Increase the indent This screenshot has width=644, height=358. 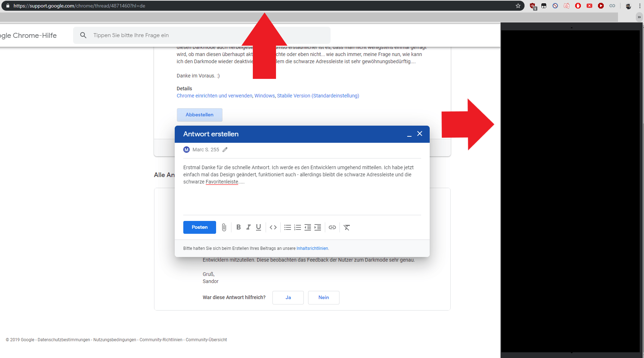click(x=318, y=227)
